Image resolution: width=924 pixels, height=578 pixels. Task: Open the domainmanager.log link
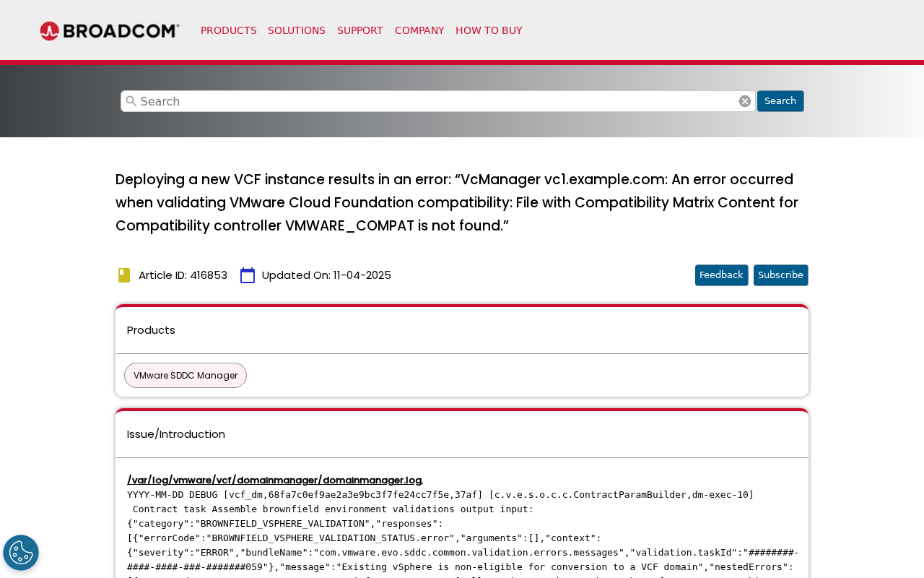[274, 479]
